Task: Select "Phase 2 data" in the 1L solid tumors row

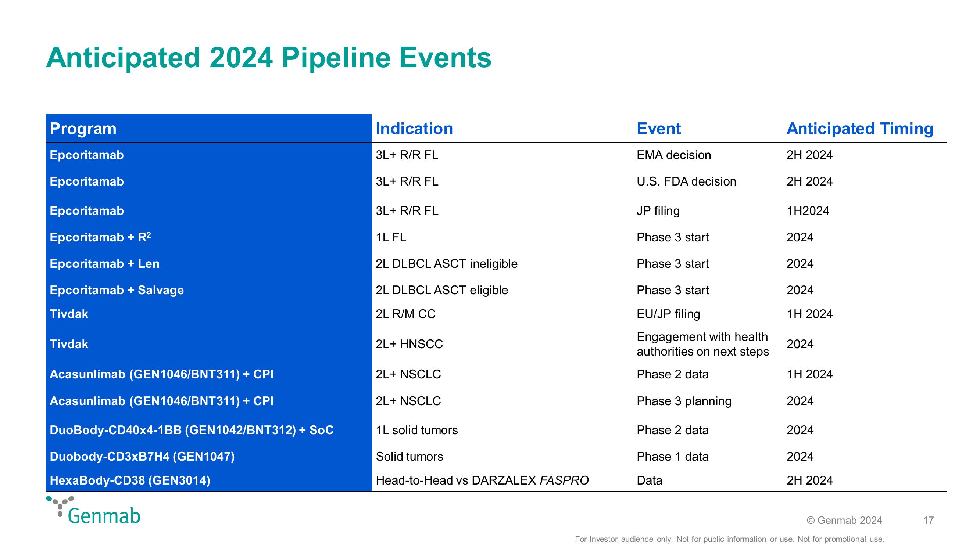Action: click(x=673, y=430)
